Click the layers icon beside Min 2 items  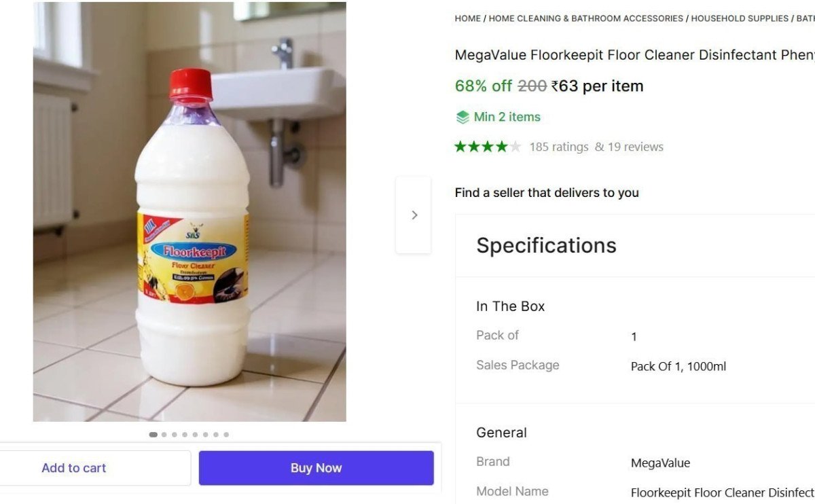(x=462, y=117)
